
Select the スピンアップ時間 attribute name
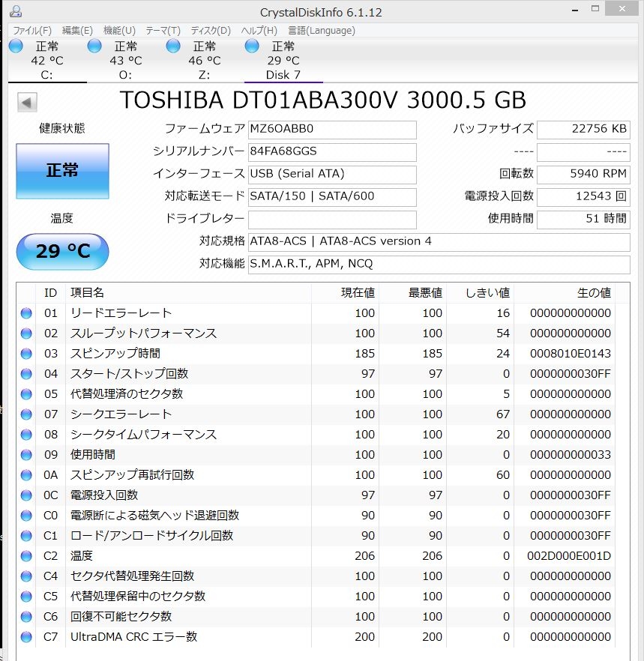[x=115, y=354]
